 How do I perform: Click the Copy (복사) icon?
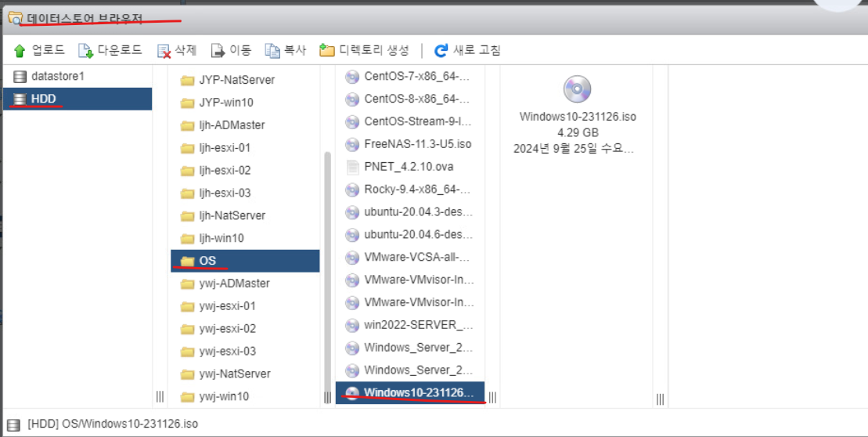(x=272, y=51)
